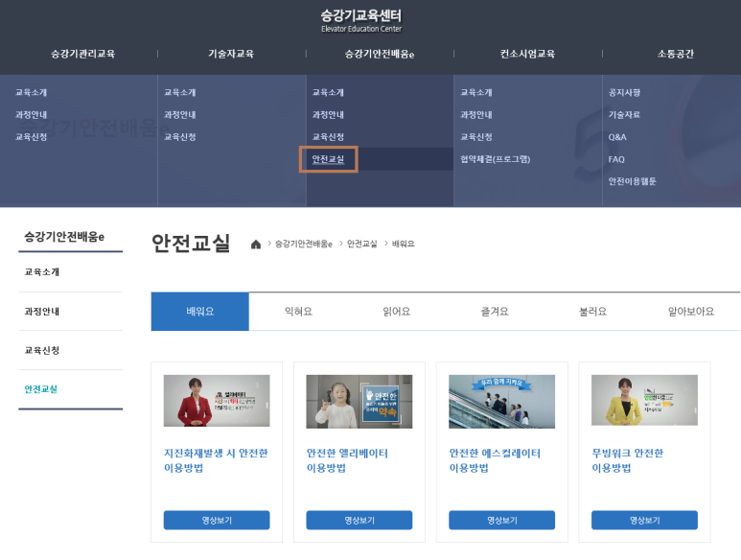Switch to the 익혀요 tab
Image resolution: width=741 pixels, height=560 pixels.
point(298,312)
